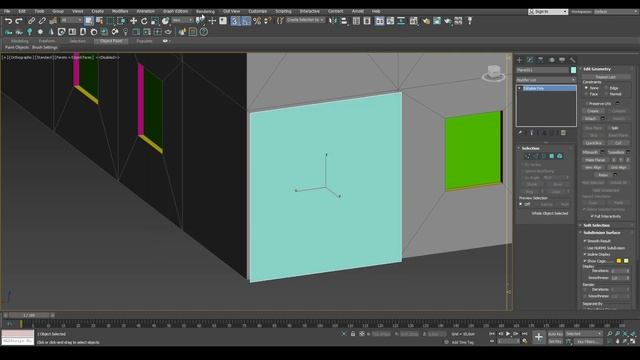Undo the last action in toolbar
The width and height of the screenshot is (640, 360).
pos(8,21)
